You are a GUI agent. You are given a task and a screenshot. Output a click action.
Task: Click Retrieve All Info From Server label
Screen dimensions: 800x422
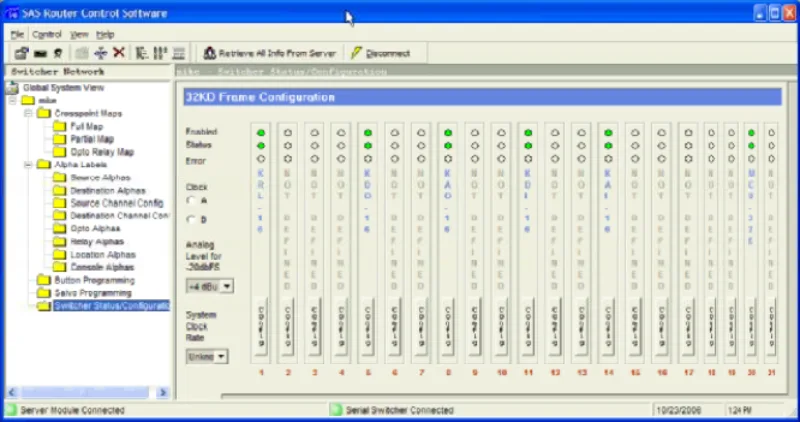[x=277, y=53]
